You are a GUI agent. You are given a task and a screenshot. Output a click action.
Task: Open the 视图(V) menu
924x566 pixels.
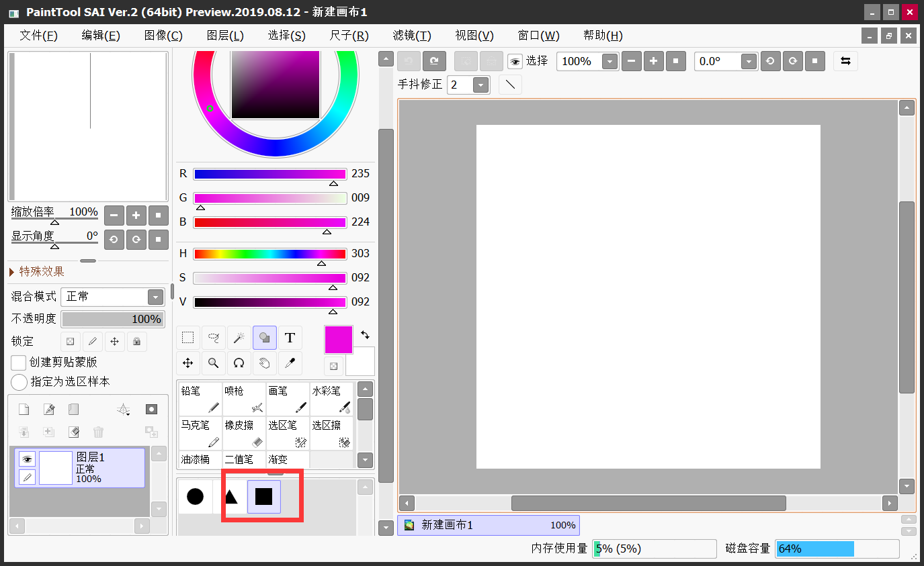click(474, 36)
